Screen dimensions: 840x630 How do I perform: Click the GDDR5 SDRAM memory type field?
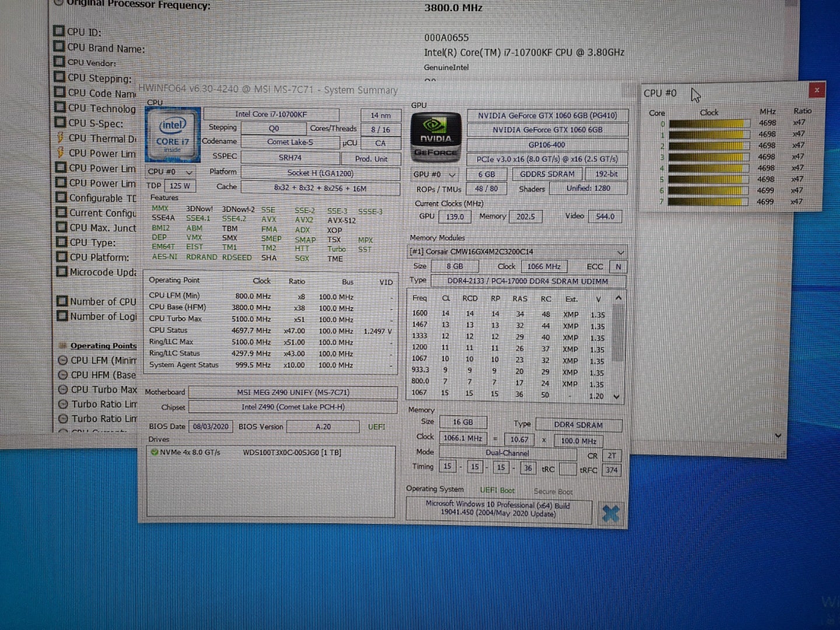pyautogui.click(x=547, y=174)
